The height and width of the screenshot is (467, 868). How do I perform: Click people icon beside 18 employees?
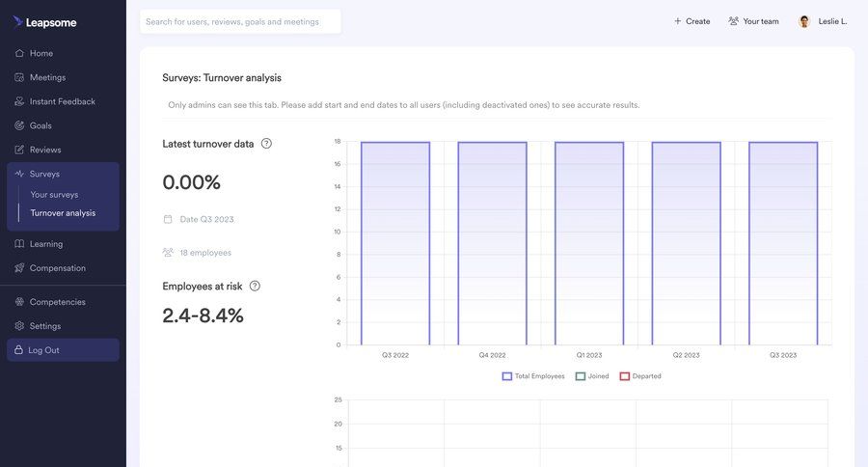click(168, 253)
